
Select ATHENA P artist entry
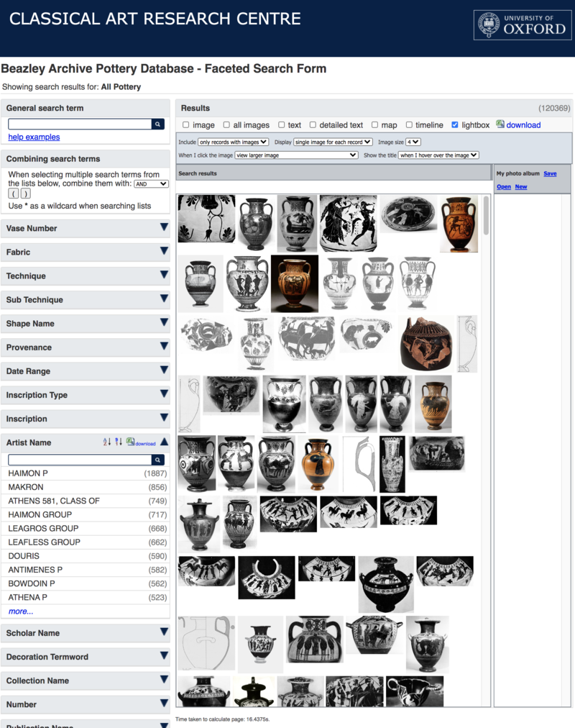click(x=86, y=598)
